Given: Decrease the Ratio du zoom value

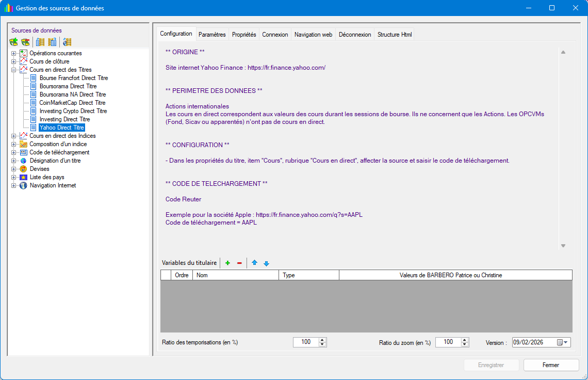Looking at the screenshot, I should 465,345.
